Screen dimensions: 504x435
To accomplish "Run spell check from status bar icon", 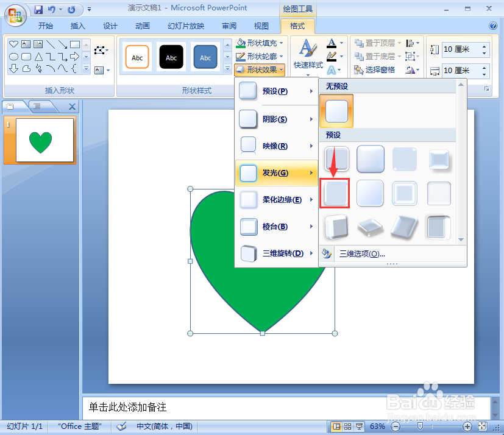I will pos(121,426).
